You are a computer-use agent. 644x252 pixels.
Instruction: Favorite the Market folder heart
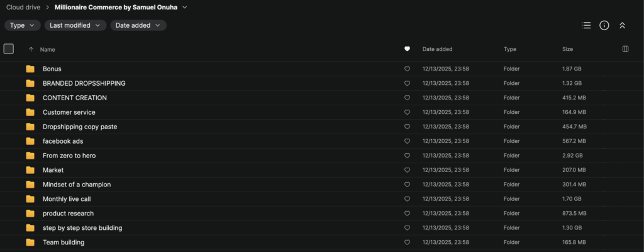(407, 170)
